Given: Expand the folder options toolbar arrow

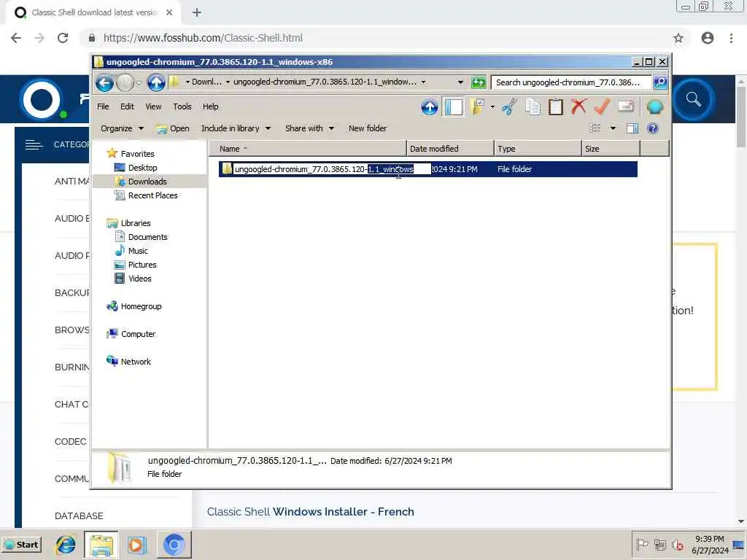Looking at the screenshot, I should [492, 106].
